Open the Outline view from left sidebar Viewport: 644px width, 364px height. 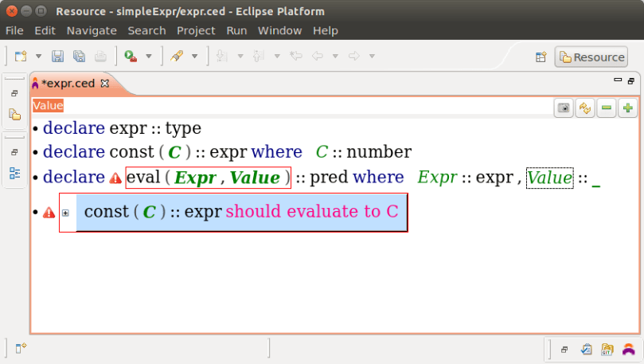[x=14, y=172]
